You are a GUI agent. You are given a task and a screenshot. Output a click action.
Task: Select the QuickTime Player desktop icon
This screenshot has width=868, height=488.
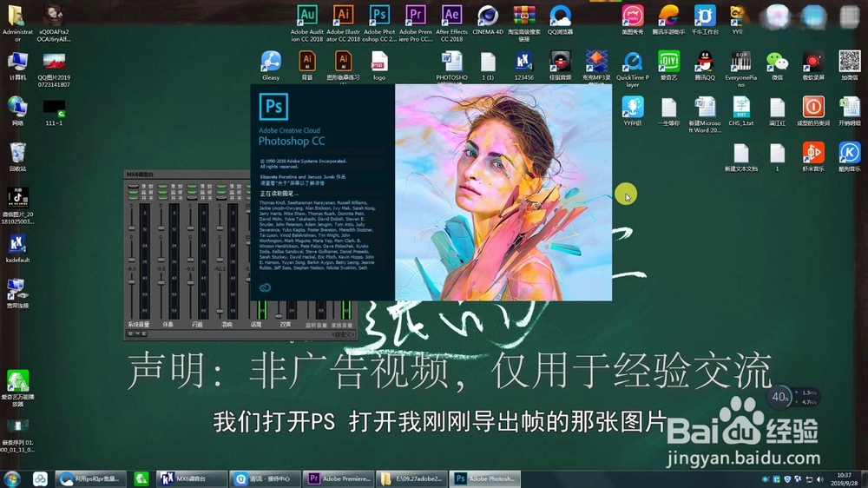coord(632,69)
